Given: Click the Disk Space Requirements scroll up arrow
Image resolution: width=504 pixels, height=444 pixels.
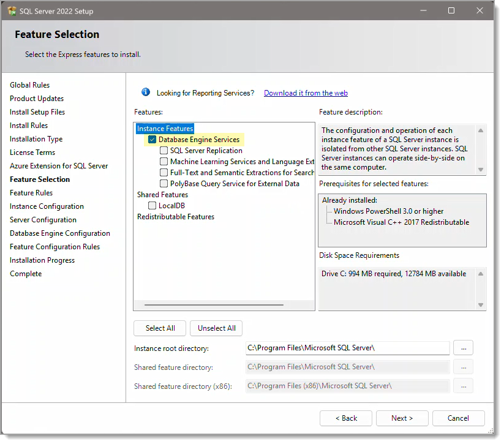Looking at the screenshot, I should pos(481,274).
